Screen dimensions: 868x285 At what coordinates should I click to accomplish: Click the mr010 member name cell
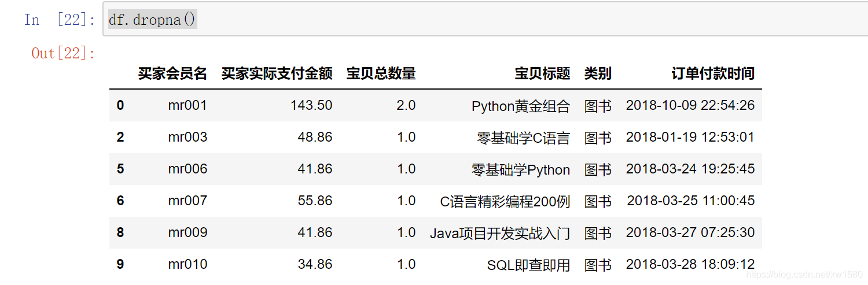pos(187,264)
